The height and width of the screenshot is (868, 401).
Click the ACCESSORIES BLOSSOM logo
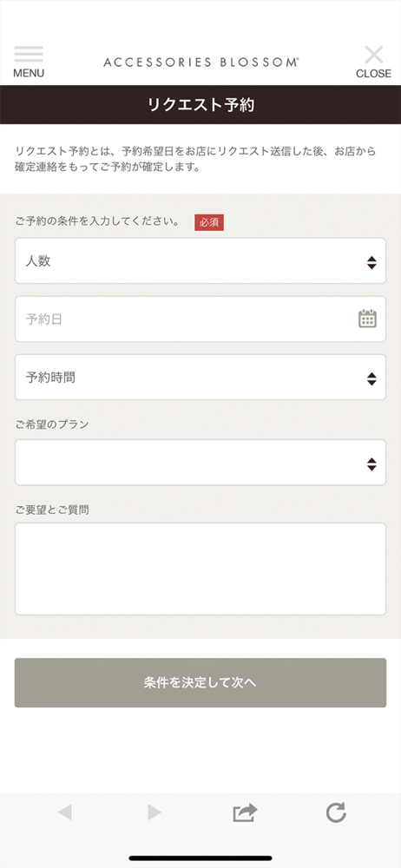click(201, 62)
